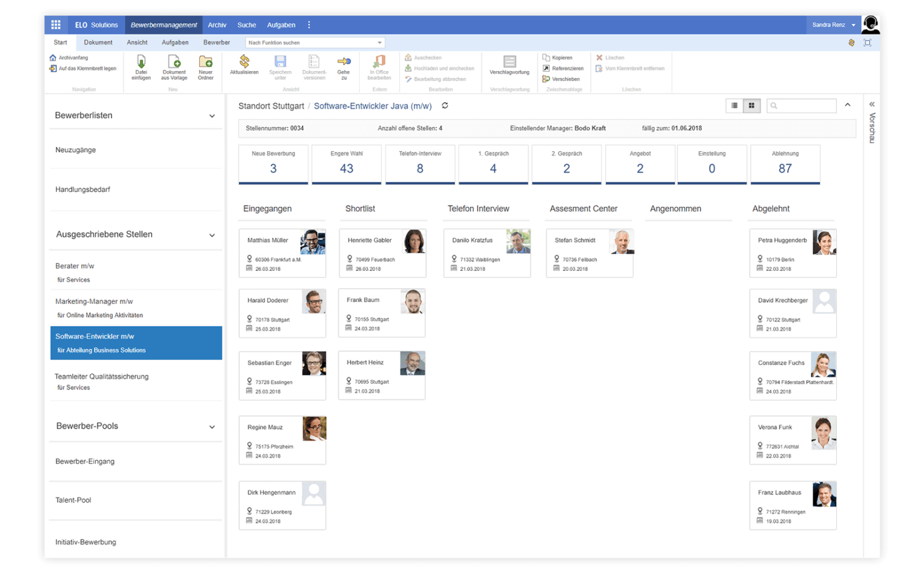Click the fullscreen icon in ribbon

coord(867,42)
